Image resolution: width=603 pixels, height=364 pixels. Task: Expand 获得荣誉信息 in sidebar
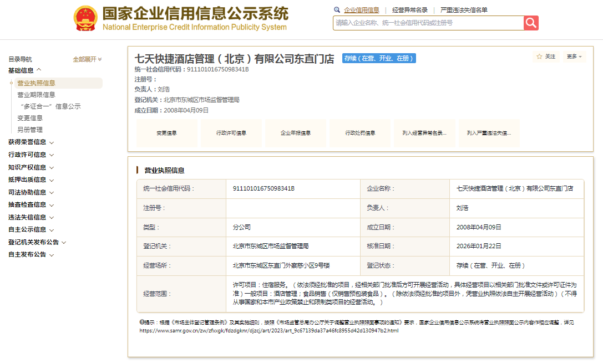[x=31, y=142]
